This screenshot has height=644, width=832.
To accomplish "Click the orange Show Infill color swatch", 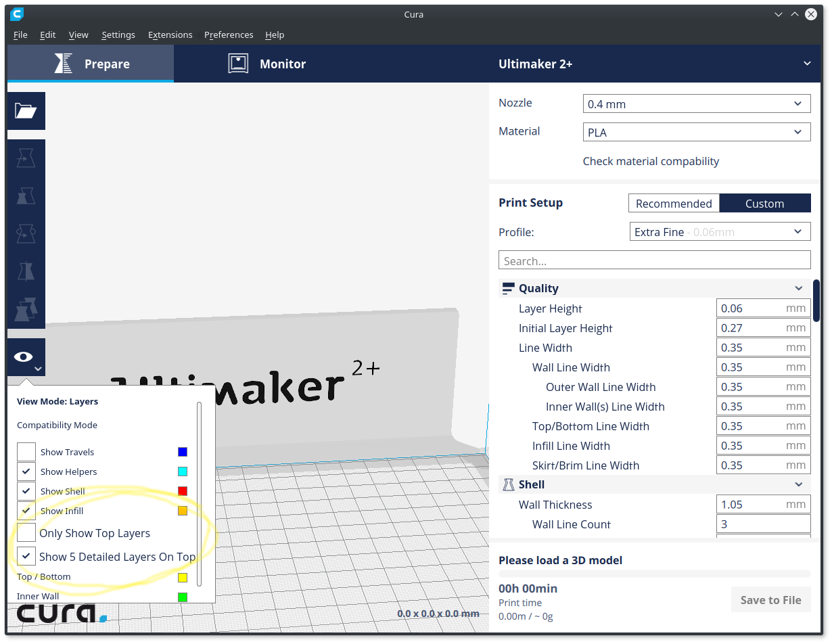I will pyautogui.click(x=183, y=511).
